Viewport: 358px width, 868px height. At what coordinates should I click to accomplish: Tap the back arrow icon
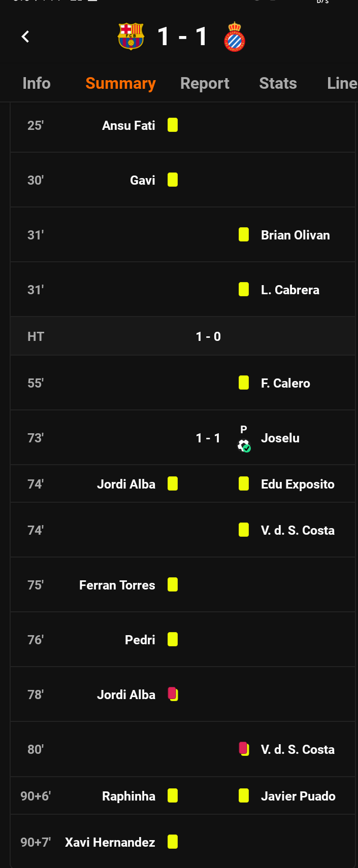click(x=25, y=37)
